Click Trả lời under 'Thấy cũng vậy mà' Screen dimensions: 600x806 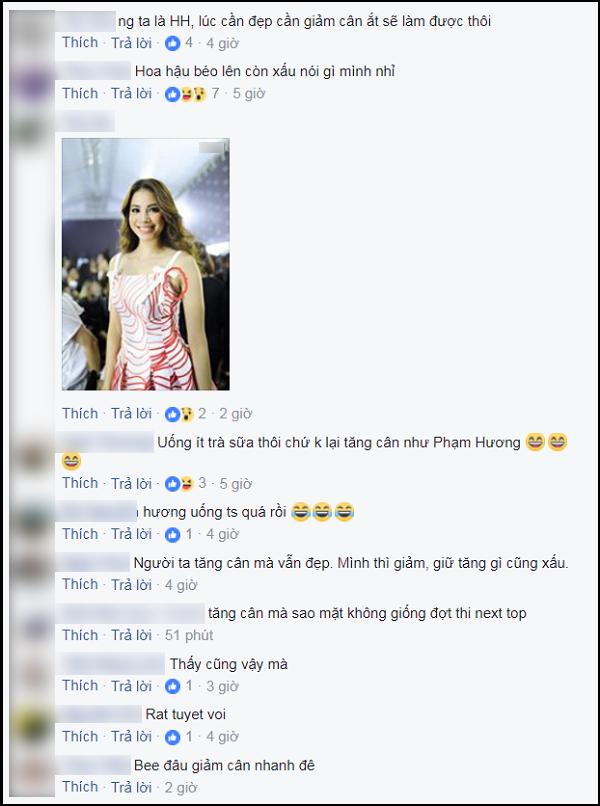132,686
